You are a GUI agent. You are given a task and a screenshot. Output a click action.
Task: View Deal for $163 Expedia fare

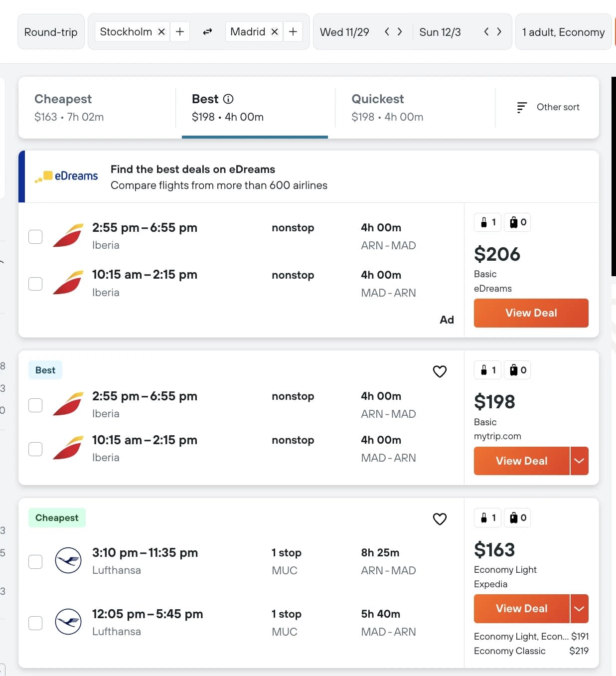(x=521, y=608)
